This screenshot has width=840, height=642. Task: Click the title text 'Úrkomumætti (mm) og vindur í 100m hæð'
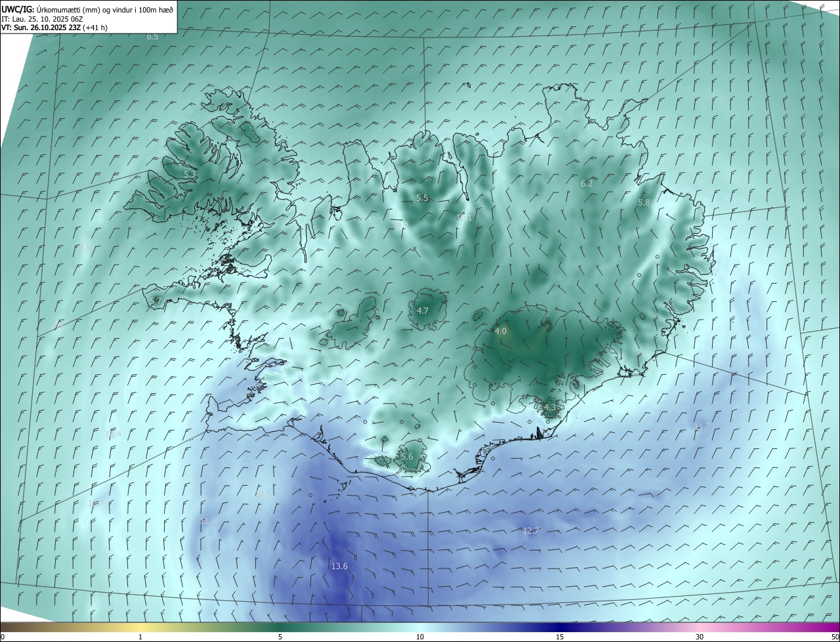click(x=104, y=10)
